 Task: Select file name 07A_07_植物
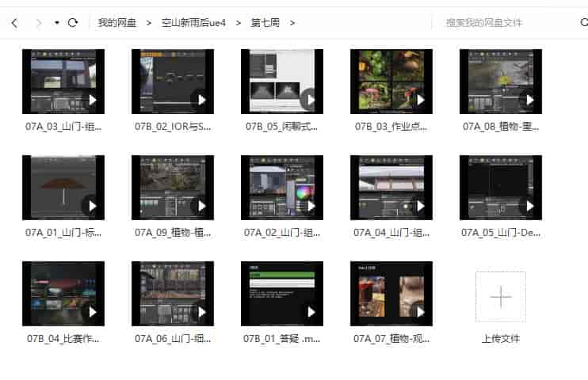click(x=391, y=339)
